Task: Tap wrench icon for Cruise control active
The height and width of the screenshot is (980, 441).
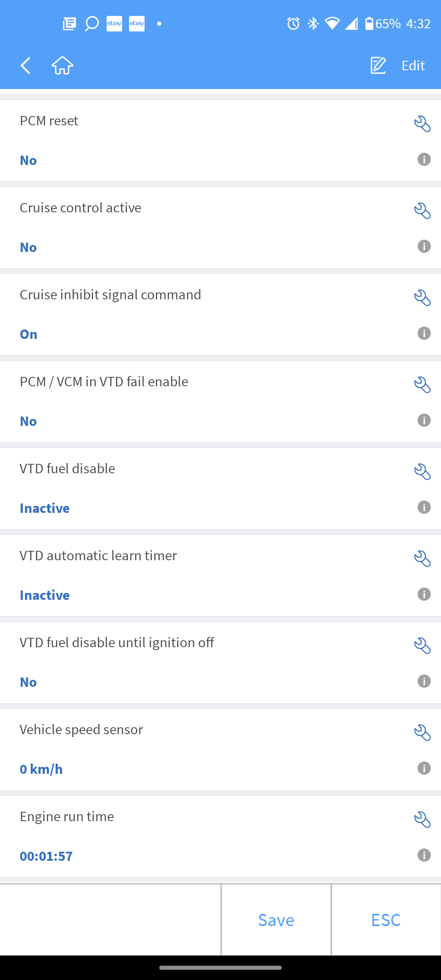Action: click(x=422, y=211)
